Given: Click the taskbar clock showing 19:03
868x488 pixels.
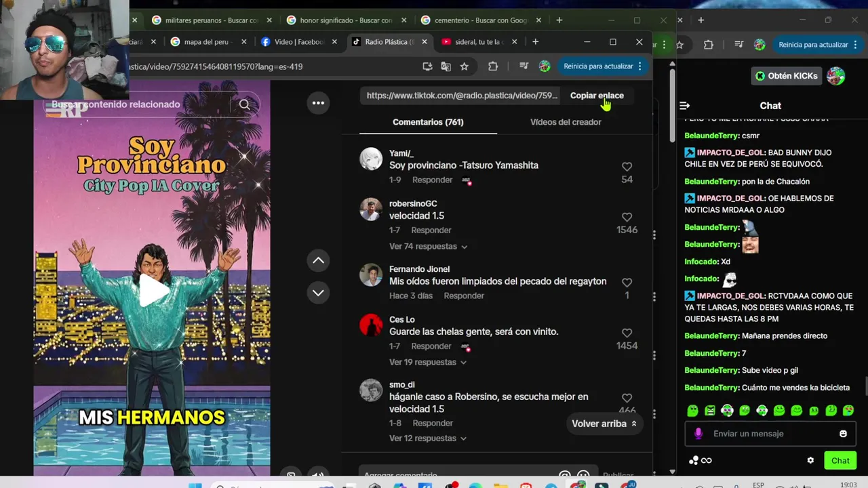Looking at the screenshot, I should click(x=848, y=485).
